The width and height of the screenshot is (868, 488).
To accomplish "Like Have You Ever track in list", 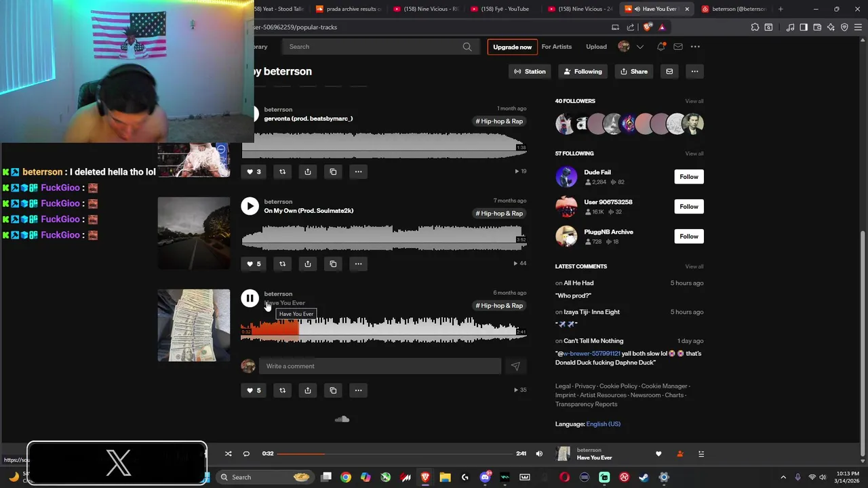I will click(x=254, y=390).
